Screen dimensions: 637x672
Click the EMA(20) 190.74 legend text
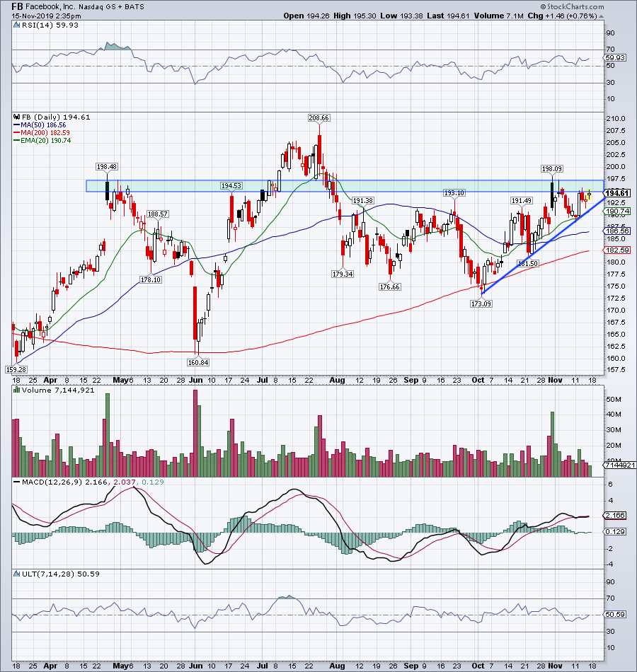46,141
